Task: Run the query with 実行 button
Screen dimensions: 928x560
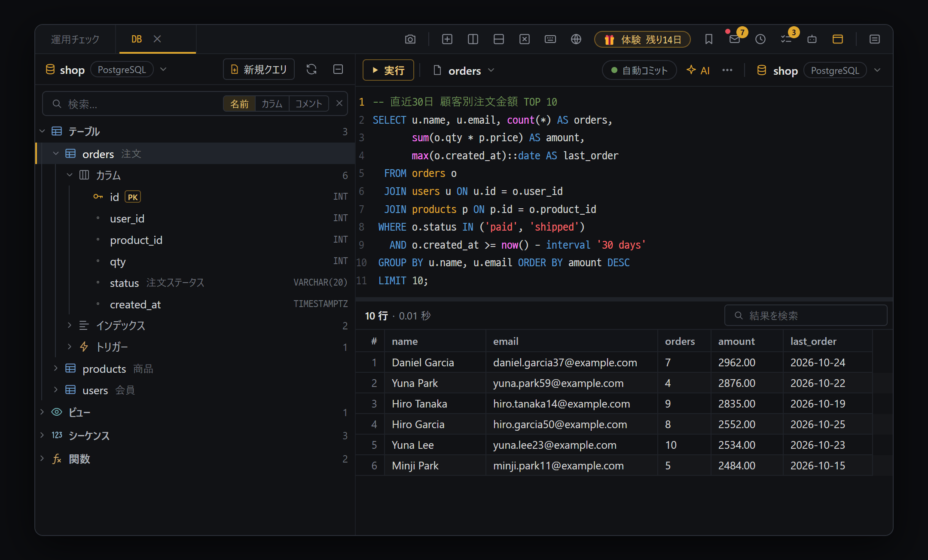Action: [388, 70]
